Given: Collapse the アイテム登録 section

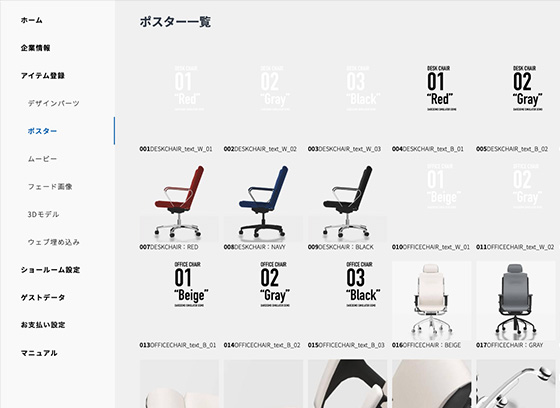Looking at the screenshot, I should coord(42,76).
